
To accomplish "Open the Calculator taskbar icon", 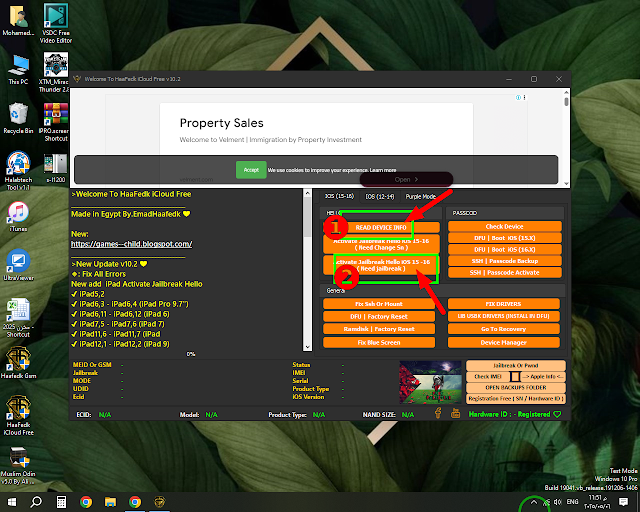I will (x=61, y=502).
